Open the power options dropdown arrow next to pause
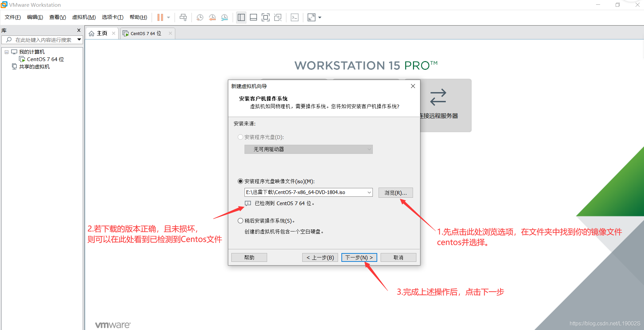The height and width of the screenshot is (330, 644). (169, 17)
